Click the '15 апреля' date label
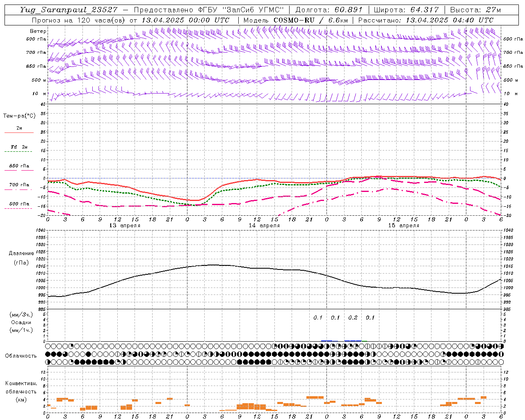Screen dimensions: 525x420 coord(404,226)
